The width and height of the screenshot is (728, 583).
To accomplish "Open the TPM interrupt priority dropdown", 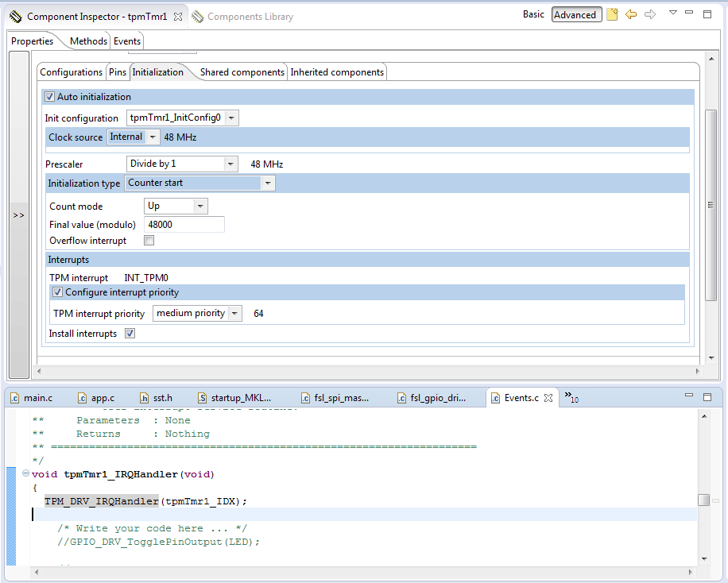I will pyautogui.click(x=235, y=313).
